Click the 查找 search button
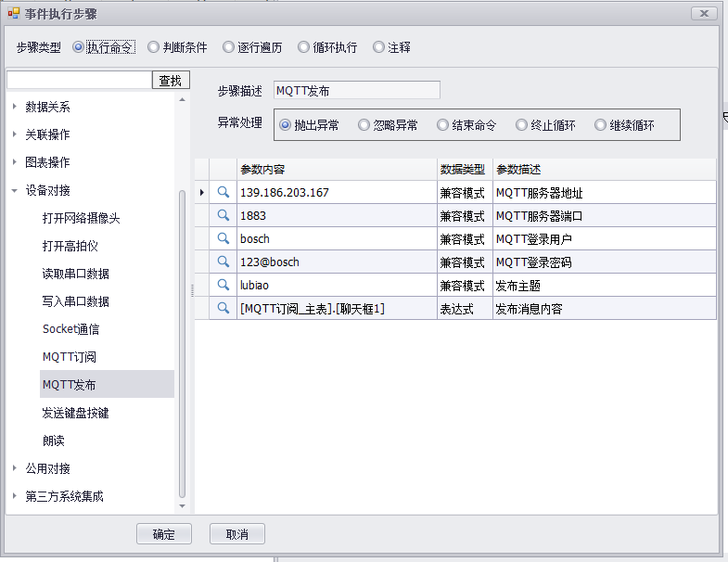Screen dimensions: 728x562 tap(171, 81)
